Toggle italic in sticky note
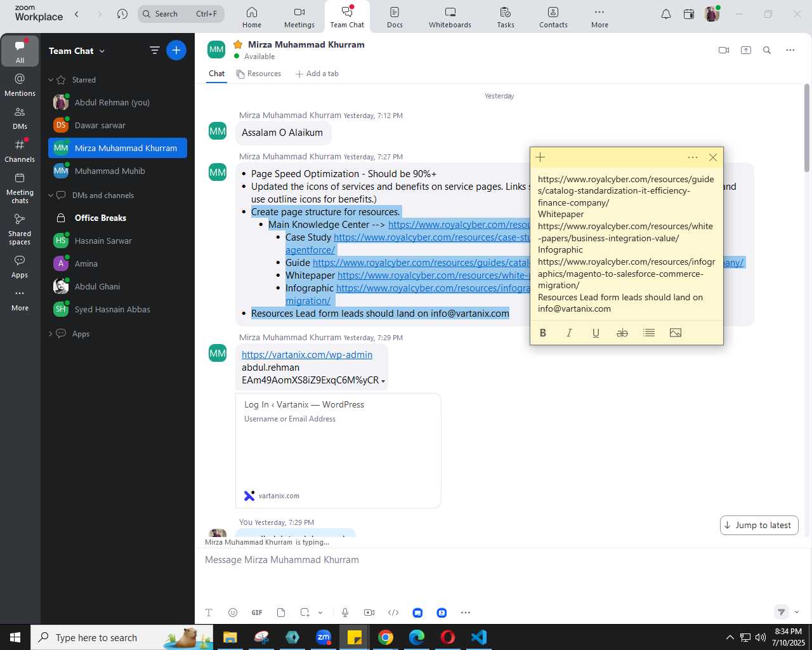The image size is (812, 650). click(569, 333)
